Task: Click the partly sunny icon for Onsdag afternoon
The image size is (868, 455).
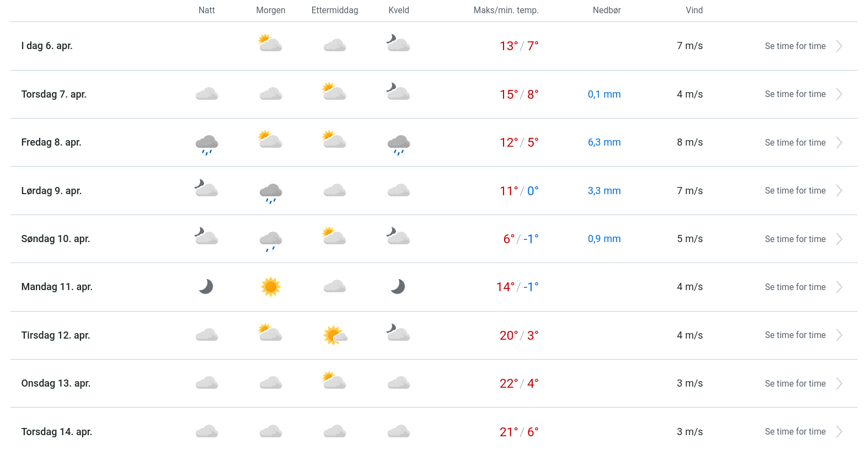Action: pos(334,381)
